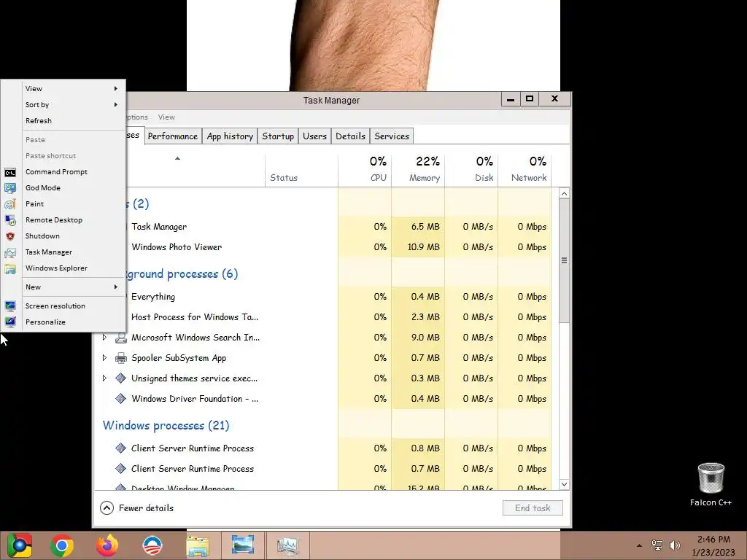Image resolution: width=747 pixels, height=560 pixels.
Task: Sort by the CPU column header
Action: pos(365,169)
